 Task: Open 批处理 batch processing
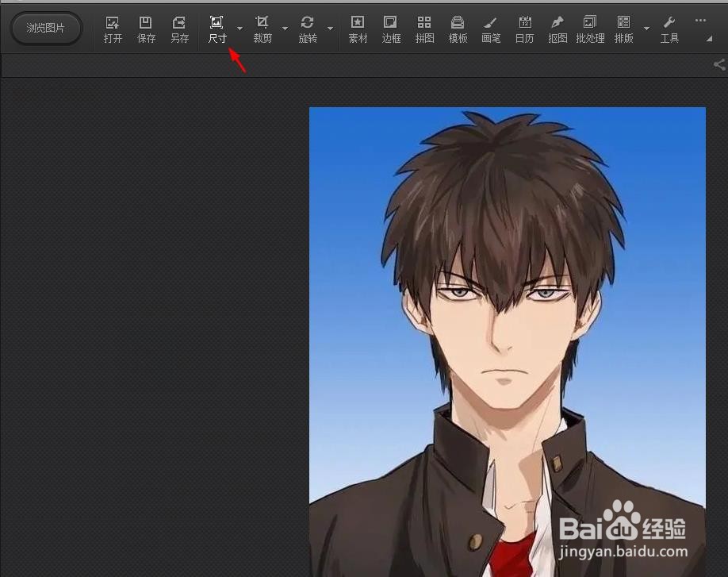590,29
